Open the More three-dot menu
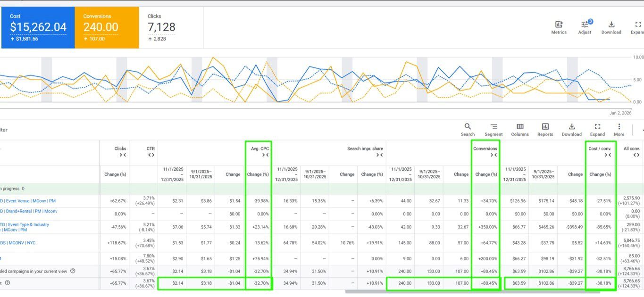 point(619,130)
